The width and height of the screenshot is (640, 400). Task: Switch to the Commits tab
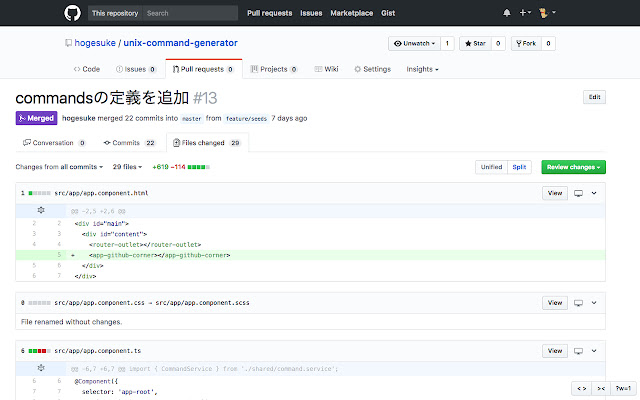point(129,143)
